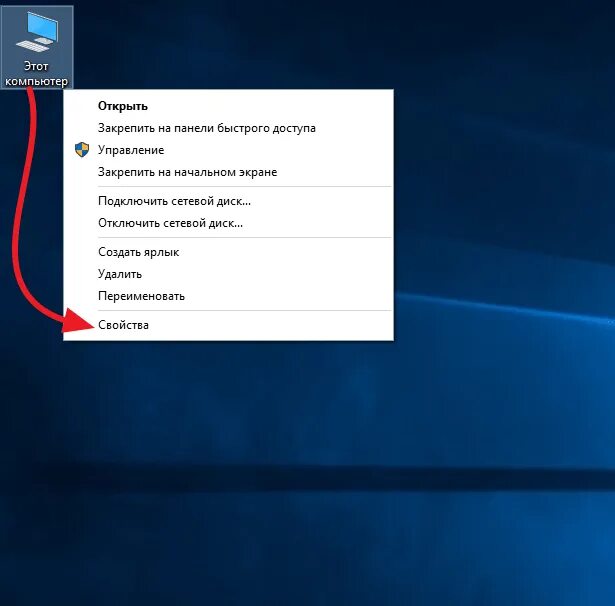The height and width of the screenshot is (606, 615).
Task: Open Свойства from the context menu
Action: [228, 325]
